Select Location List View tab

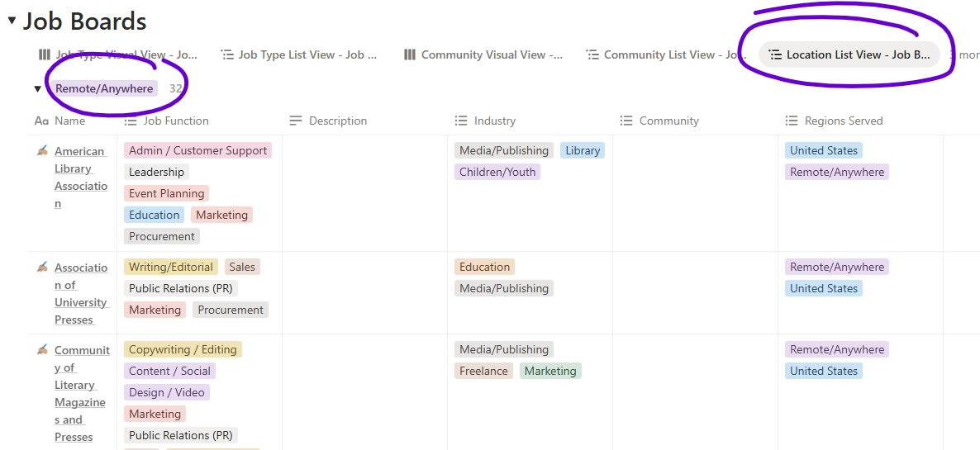tap(849, 55)
